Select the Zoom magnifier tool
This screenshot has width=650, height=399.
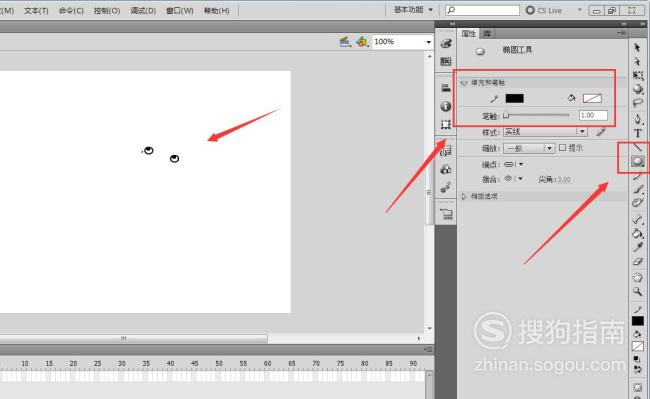[638, 292]
